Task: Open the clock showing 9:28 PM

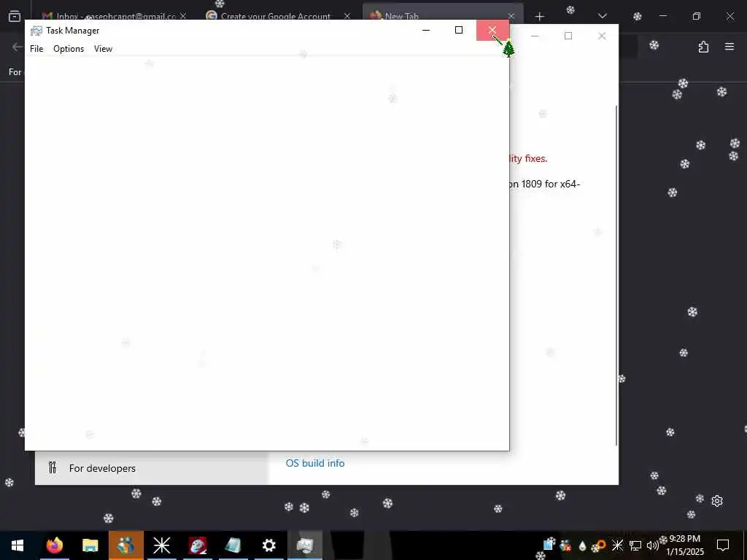Action: coord(685,545)
